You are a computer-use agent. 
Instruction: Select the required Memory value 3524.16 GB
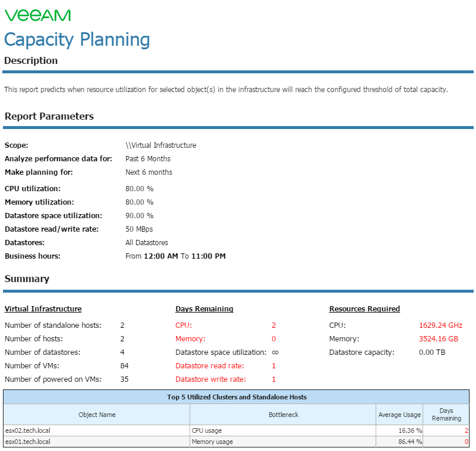438,339
